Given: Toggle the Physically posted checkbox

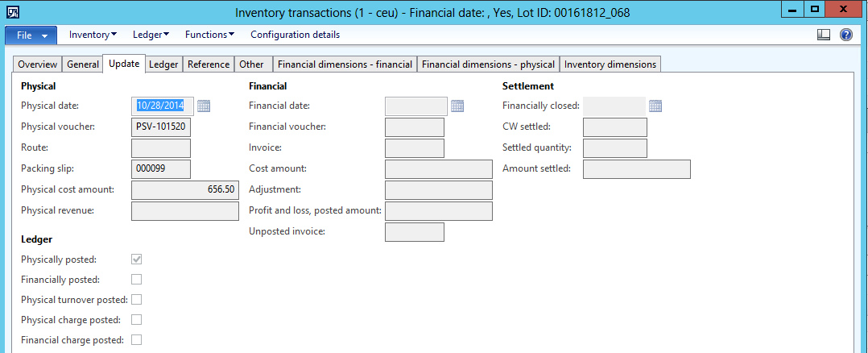Looking at the screenshot, I should tap(137, 260).
